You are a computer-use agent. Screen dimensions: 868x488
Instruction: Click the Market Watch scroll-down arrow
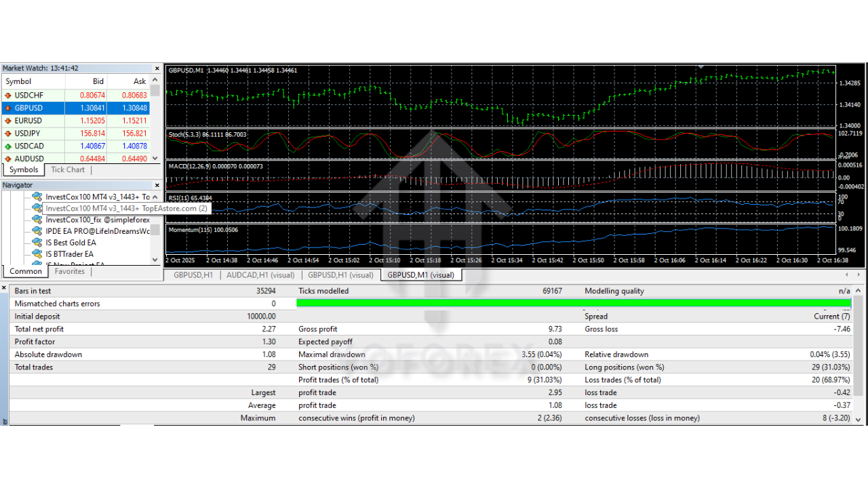point(155,158)
